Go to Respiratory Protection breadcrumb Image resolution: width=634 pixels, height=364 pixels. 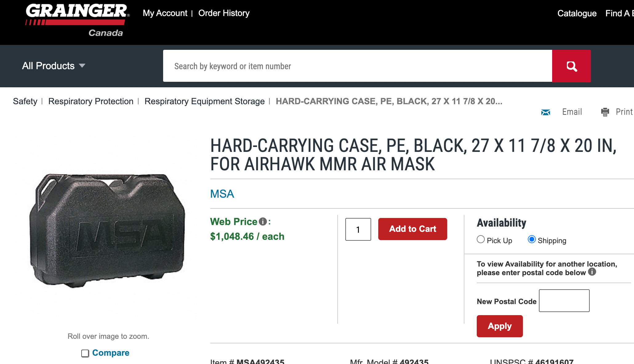(91, 101)
